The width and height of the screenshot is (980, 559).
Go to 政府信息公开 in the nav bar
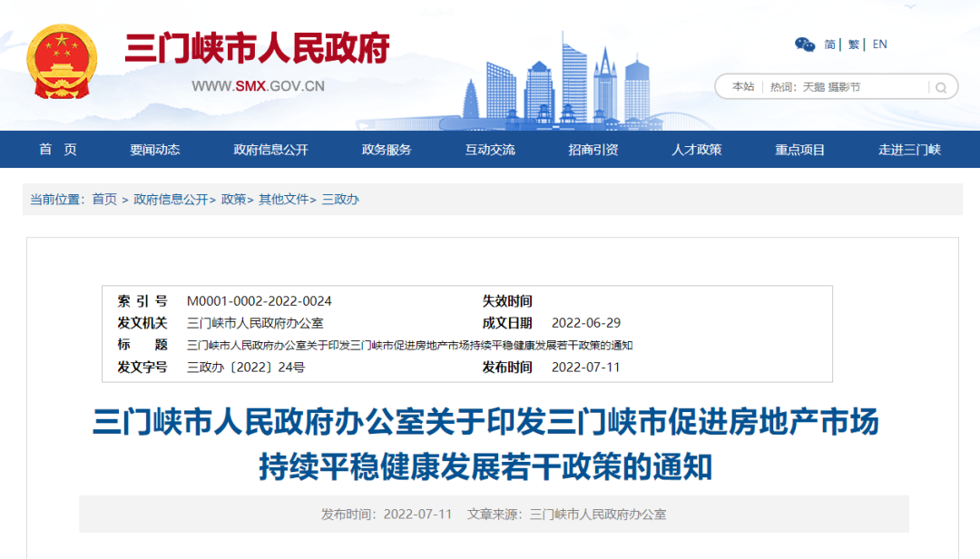270,150
